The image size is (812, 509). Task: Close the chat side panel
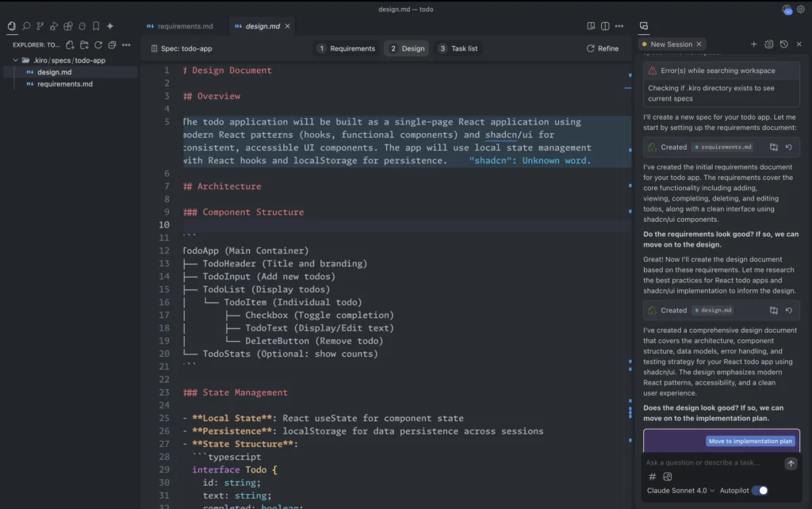[799, 44]
